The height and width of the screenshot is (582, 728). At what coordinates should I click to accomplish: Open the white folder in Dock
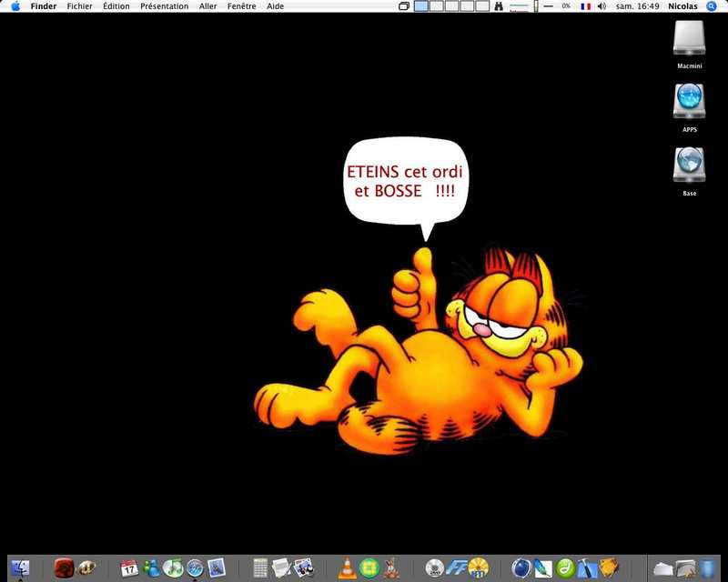click(x=663, y=569)
